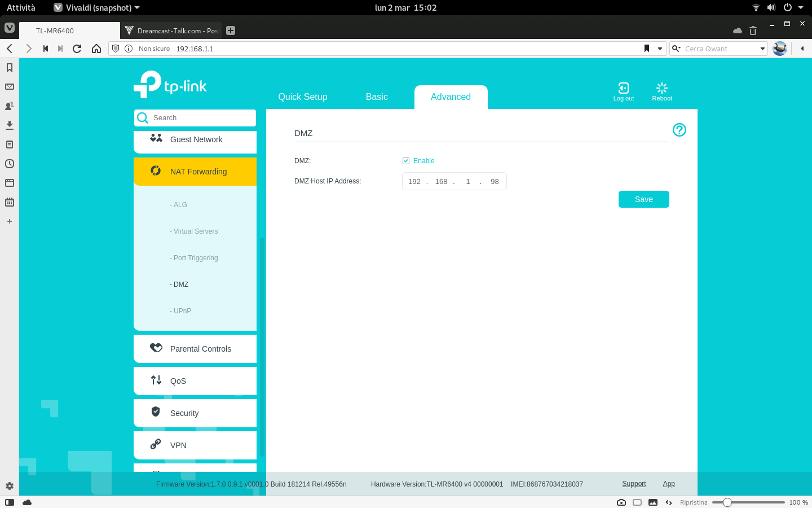Viewport: 812px width, 508px height.
Task: Open the user profile avatar
Action: 780,49
